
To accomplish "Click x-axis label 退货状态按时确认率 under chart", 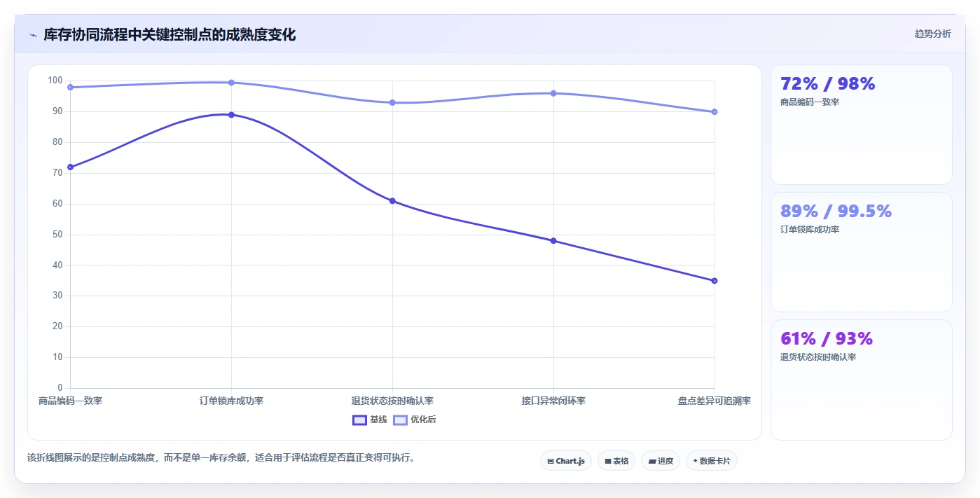I will [x=392, y=401].
